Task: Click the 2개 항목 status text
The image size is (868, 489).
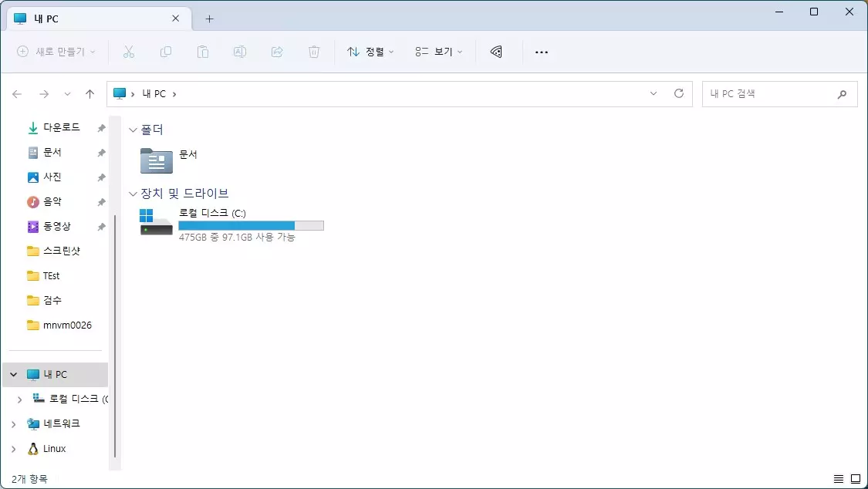Action: pos(29,479)
